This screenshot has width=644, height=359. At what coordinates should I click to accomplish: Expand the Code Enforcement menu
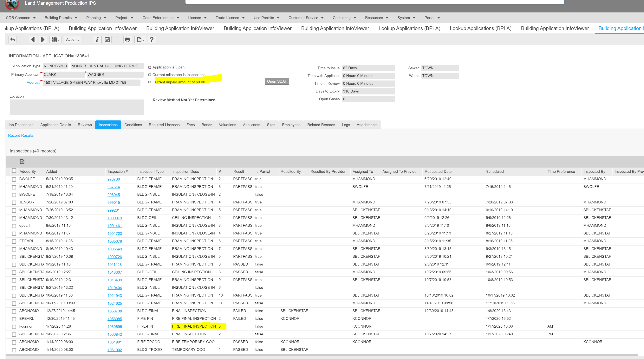[161, 18]
